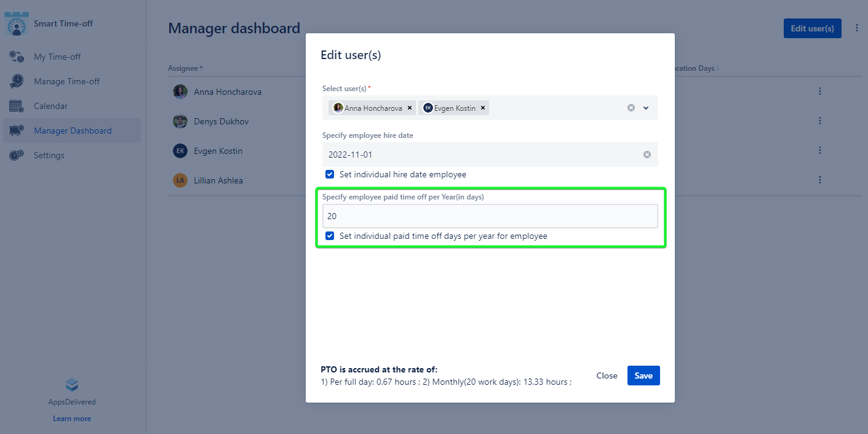Close the Edit user(s) dialog

tap(606, 376)
